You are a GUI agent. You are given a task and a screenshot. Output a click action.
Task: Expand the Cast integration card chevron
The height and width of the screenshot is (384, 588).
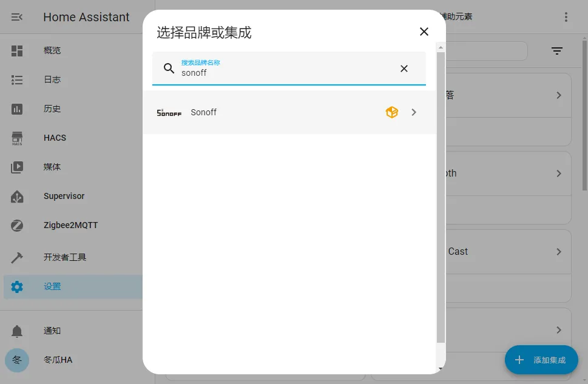(559, 252)
